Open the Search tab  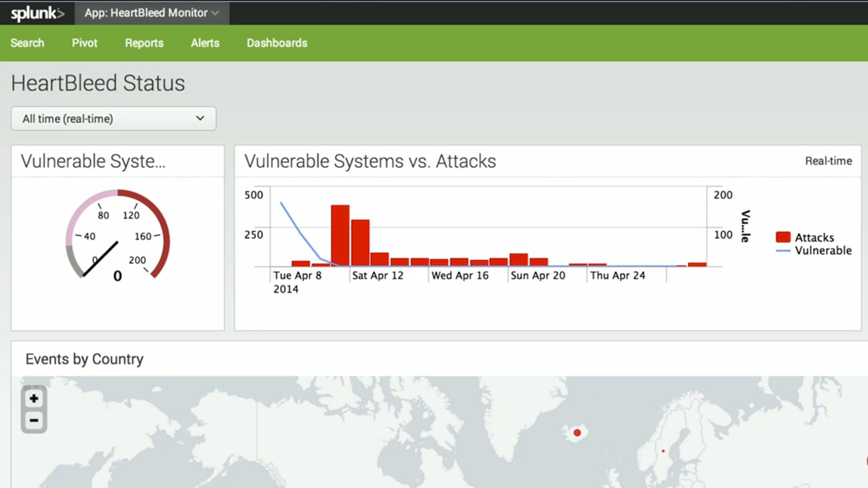(x=27, y=43)
